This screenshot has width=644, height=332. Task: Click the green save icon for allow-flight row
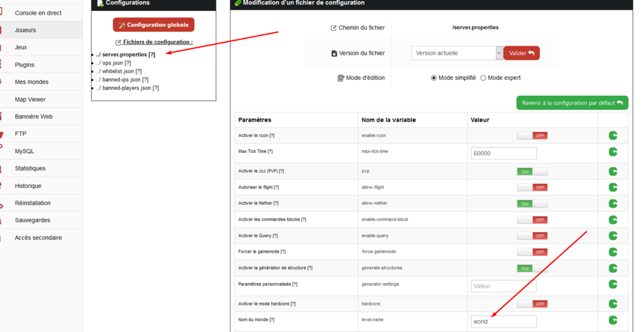pos(612,187)
